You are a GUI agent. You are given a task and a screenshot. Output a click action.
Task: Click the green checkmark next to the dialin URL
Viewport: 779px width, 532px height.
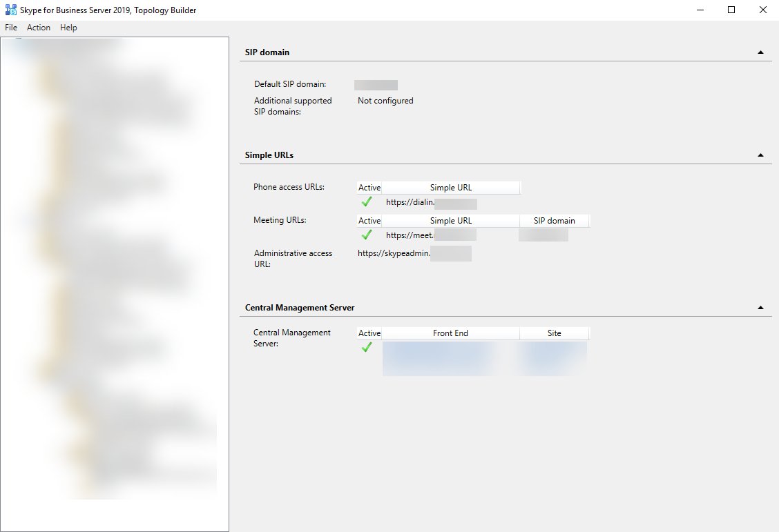tap(367, 201)
